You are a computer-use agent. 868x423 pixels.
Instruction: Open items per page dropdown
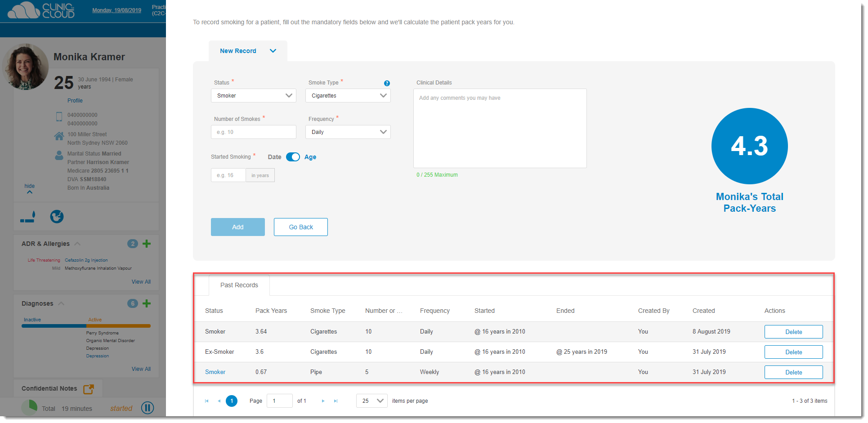pyautogui.click(x=372, y=401)
